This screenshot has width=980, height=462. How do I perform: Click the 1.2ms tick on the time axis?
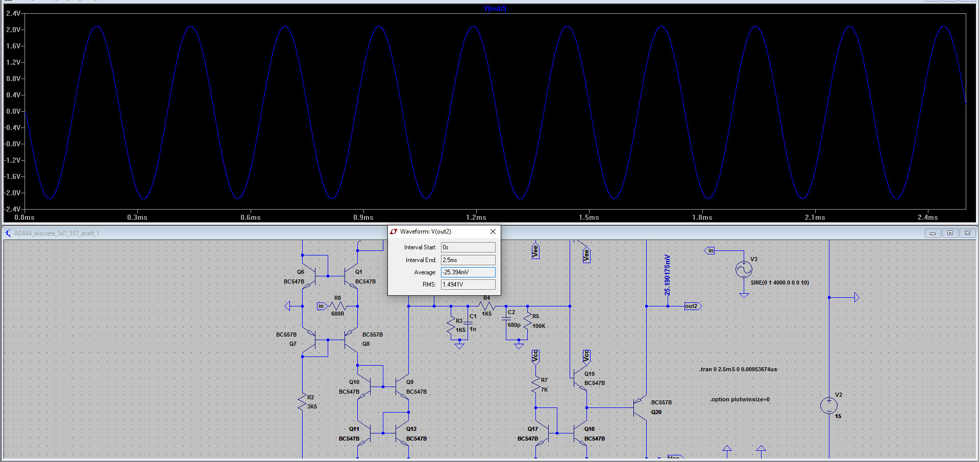click(x=476, y=217)
